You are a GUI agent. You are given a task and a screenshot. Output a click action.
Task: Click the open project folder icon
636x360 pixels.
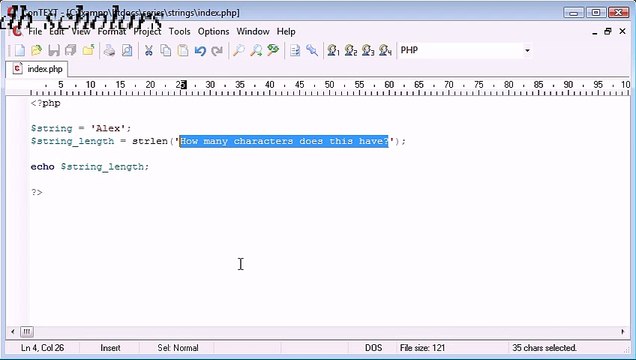tap(88, 50)
